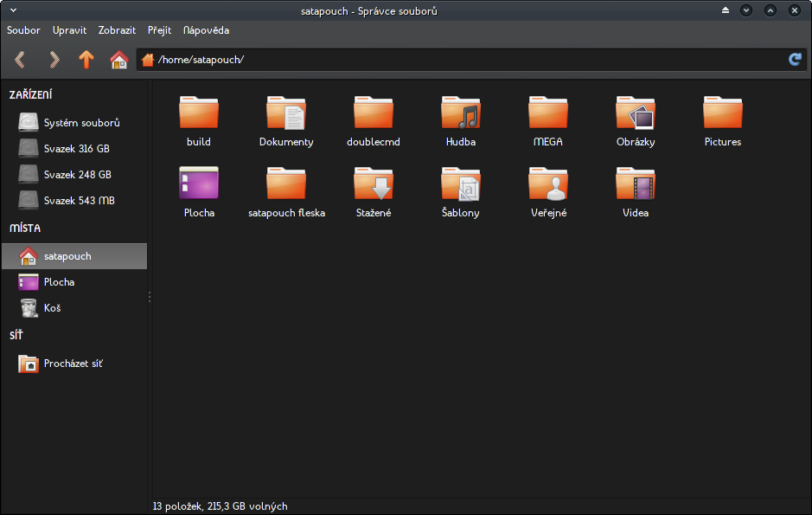This screenshot has height=515, width=812.
Task: Select the Veřejné public folder icon
Action: coord(548,183)
